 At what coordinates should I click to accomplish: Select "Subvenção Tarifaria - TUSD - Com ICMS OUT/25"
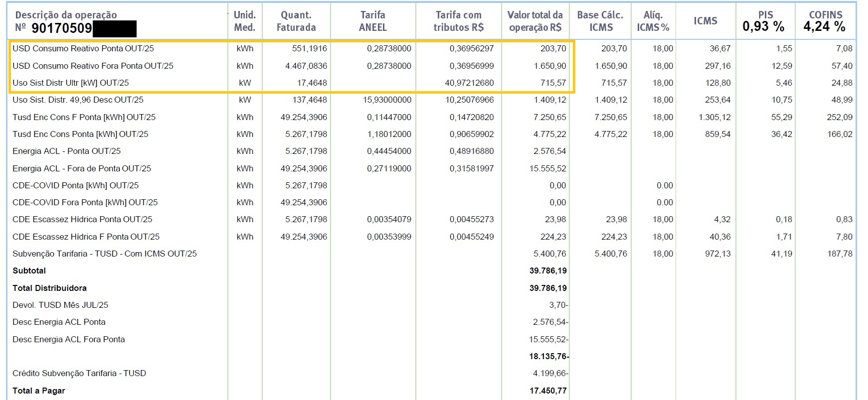105,254
